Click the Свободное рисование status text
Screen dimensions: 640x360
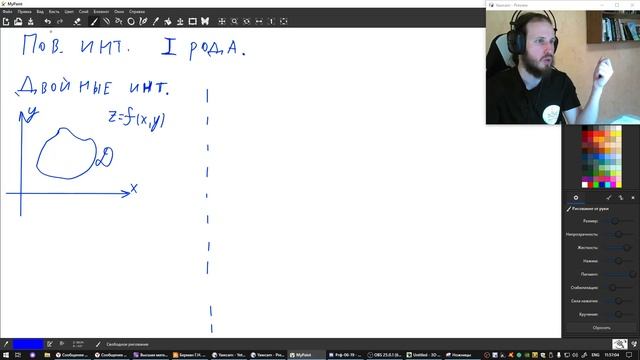click(x=127, y=344)
